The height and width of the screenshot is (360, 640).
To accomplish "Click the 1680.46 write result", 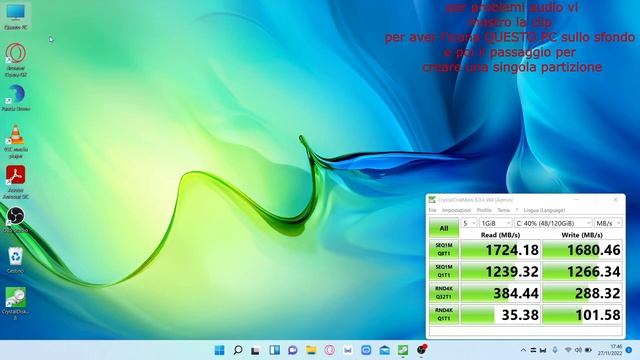I will click(582, 250).
